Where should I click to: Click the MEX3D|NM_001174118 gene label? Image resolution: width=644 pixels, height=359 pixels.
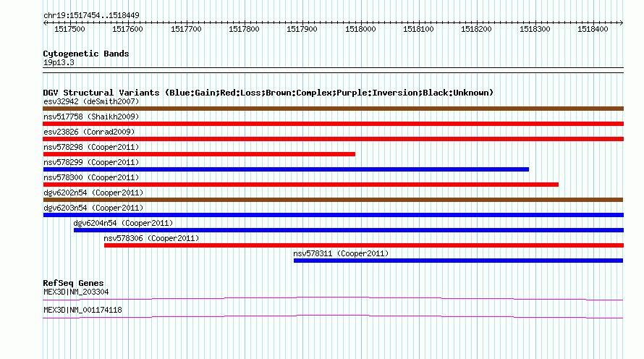(82, 310)
